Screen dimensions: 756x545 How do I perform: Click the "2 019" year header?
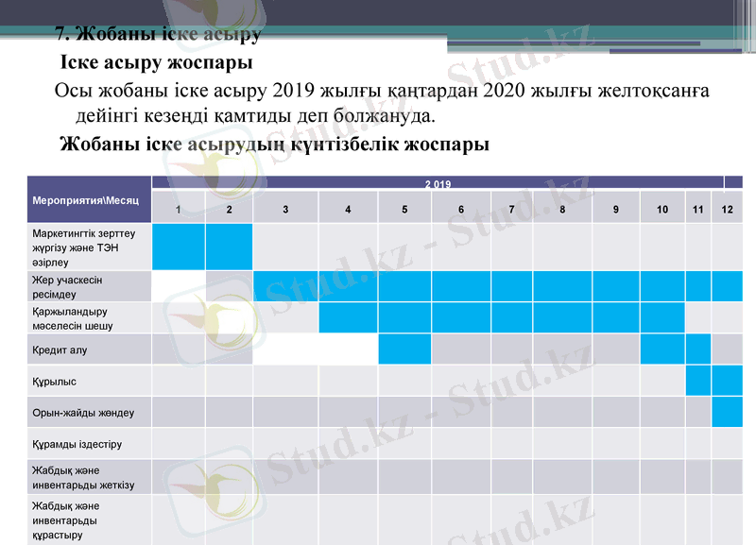coord(437,183)
